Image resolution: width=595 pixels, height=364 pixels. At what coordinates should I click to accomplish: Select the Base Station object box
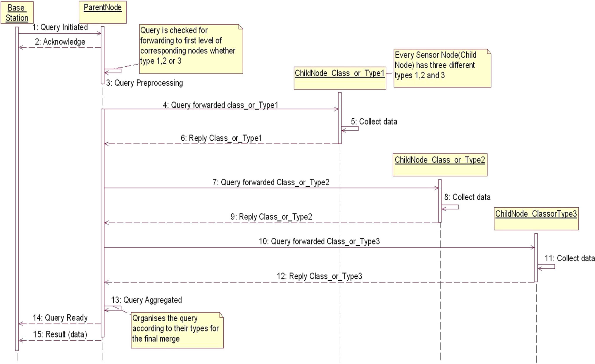tap(17, 13)
